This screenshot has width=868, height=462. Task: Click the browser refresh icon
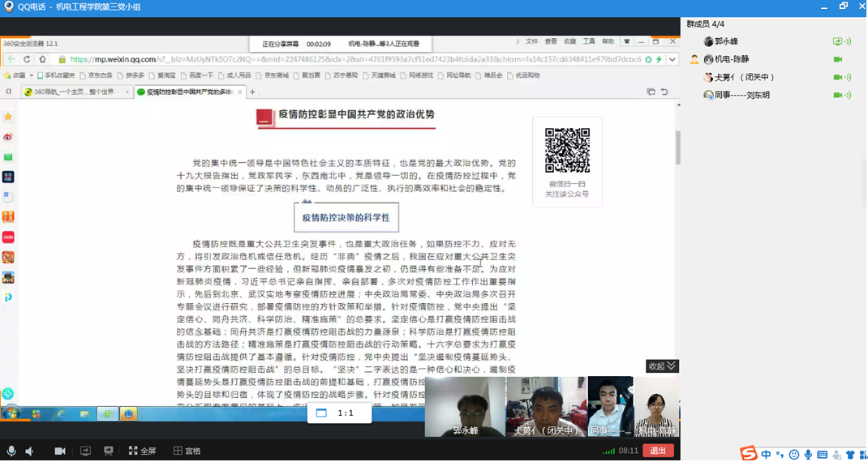[x=27, y=59]
